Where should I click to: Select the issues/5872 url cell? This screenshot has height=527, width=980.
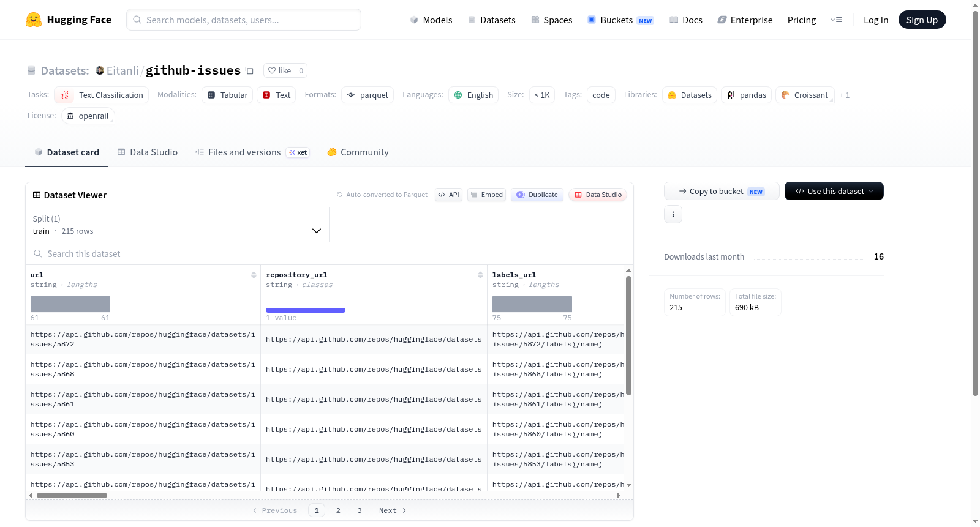(143, 339)
